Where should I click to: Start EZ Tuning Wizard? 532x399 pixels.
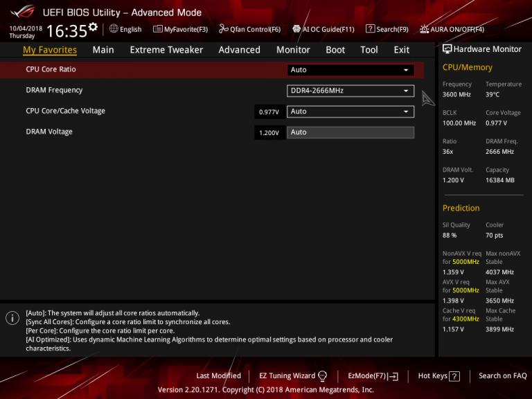287,376
